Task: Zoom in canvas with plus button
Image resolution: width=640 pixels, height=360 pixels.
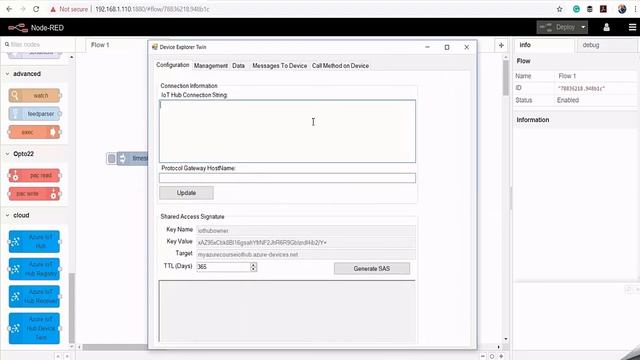Action: tap(501, 356)
